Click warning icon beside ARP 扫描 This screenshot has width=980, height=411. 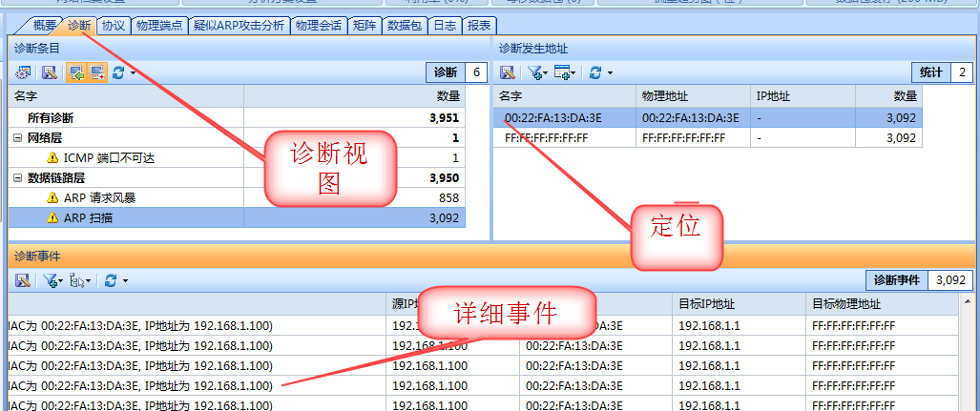tap(52, 218)
